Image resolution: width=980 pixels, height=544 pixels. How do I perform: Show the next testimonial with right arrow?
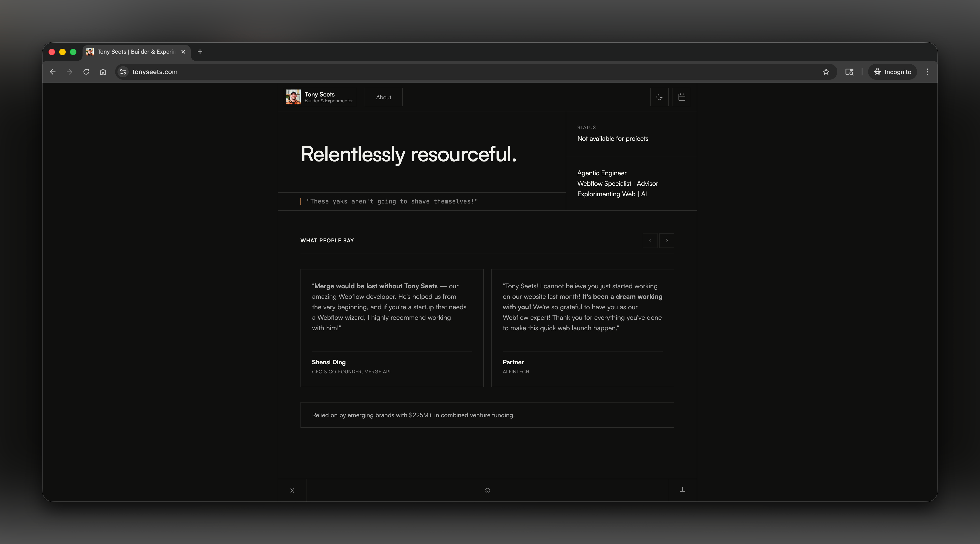click(x=666, y=241)
